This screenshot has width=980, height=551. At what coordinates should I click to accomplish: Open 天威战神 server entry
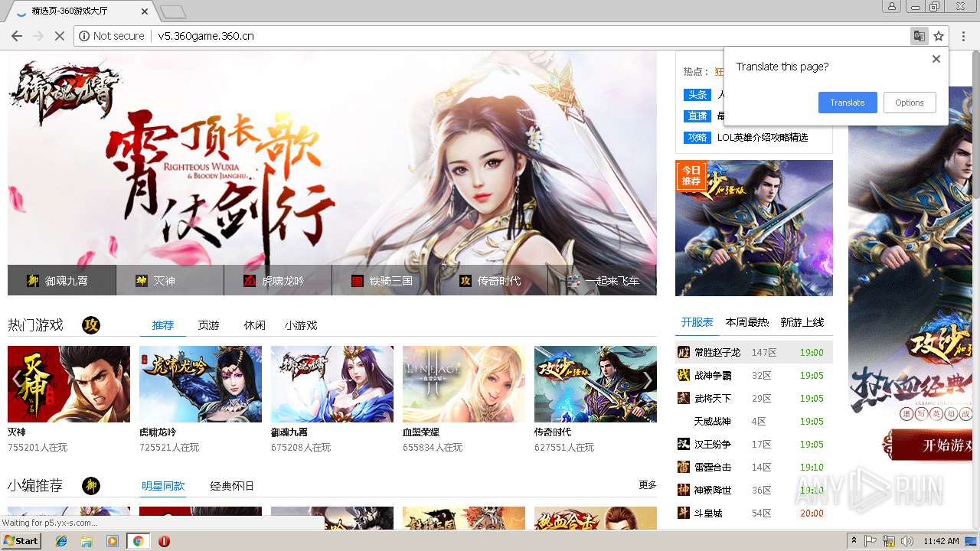pyautogui.click(x=754, y=422)
